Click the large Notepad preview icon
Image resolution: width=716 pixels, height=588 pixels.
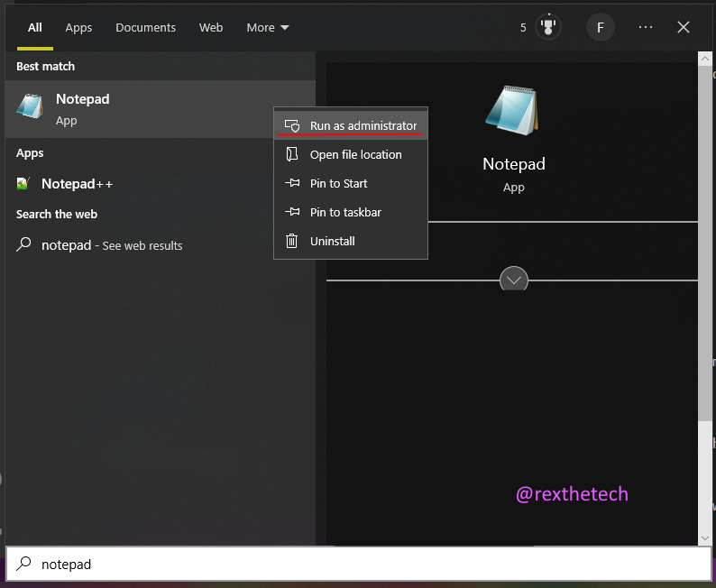click(513, 111)
